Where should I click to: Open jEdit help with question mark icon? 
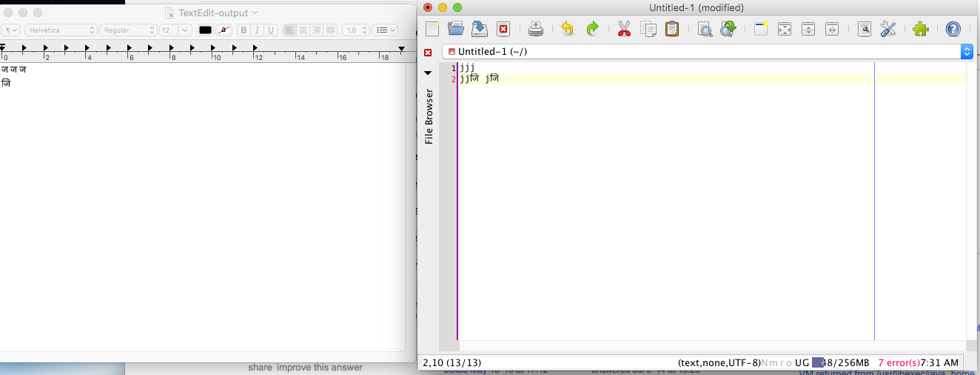[x=953, y=29]
